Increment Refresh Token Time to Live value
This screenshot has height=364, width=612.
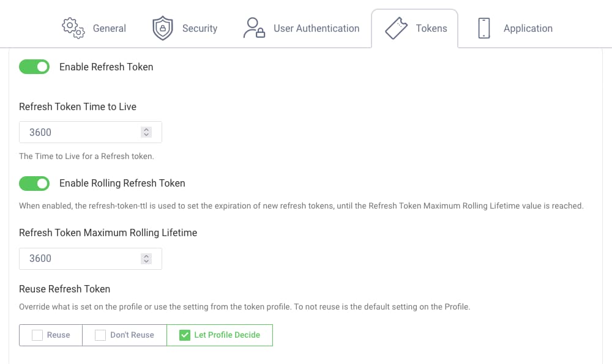pyautogui.click(x=146, y=128)
